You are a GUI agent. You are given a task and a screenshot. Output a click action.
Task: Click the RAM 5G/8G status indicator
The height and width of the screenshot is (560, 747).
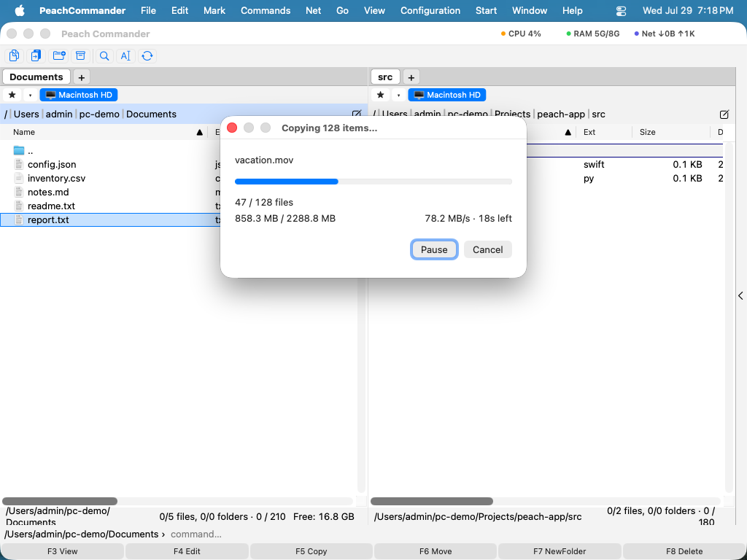coord(592,34)
